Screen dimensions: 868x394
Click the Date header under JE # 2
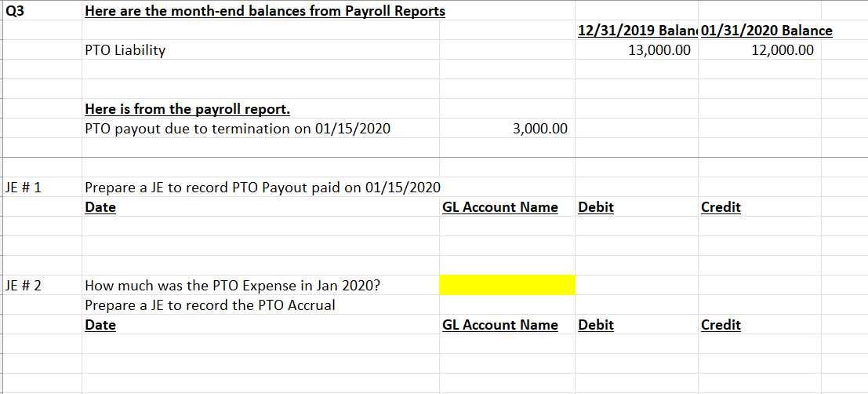(100, 325)
